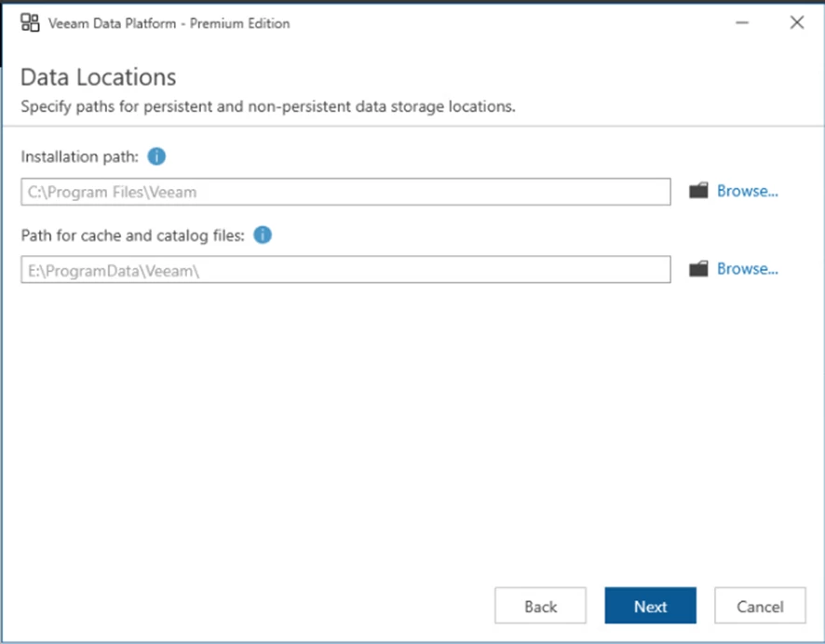825x644 pixels.
Task: Click the info icon beside Installation path
Action: coord(156,156)
